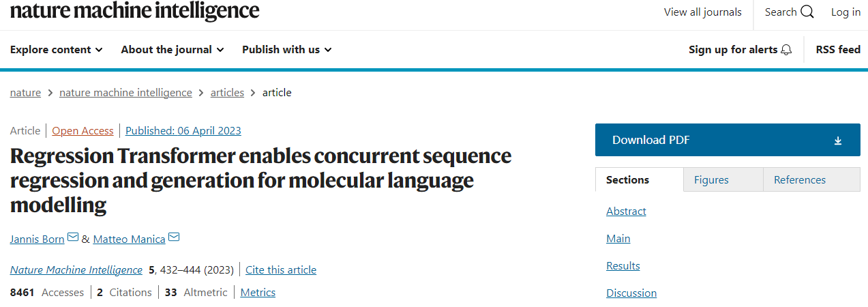Click the alerts bell icon
The image size is (868, 307).
(787, 50)
